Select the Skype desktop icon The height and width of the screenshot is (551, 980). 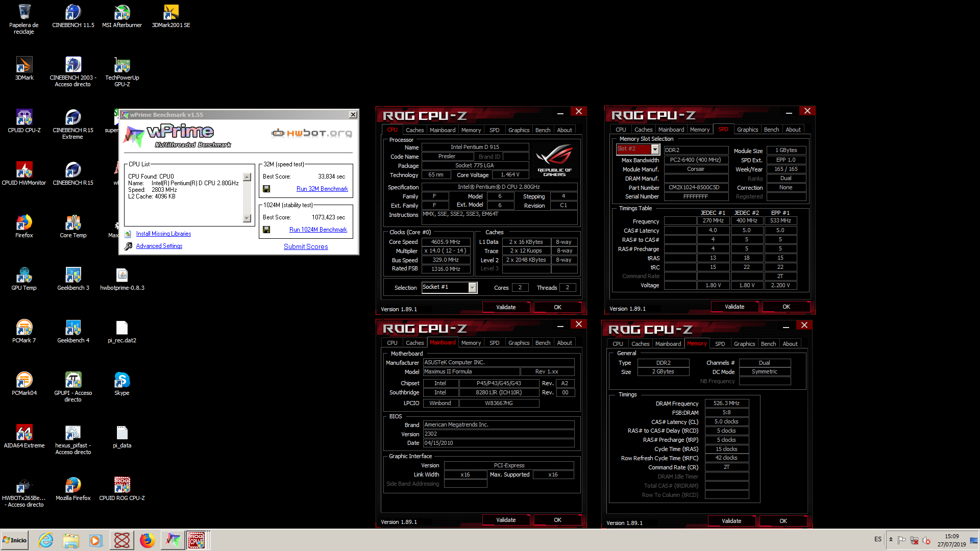[x=122, y=384]
